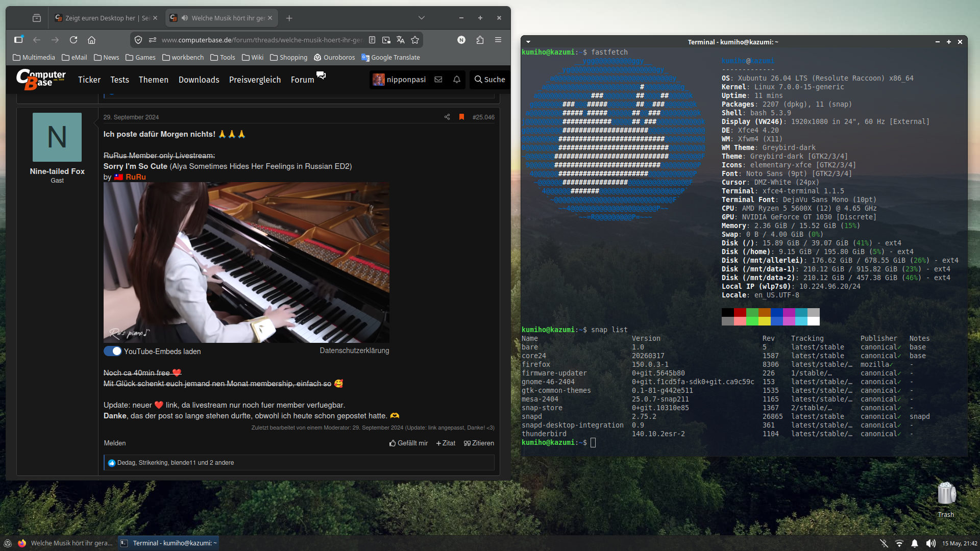Click the piano video thumbnail
This screenshot has width=980, height=551.
tap(246, 262)
